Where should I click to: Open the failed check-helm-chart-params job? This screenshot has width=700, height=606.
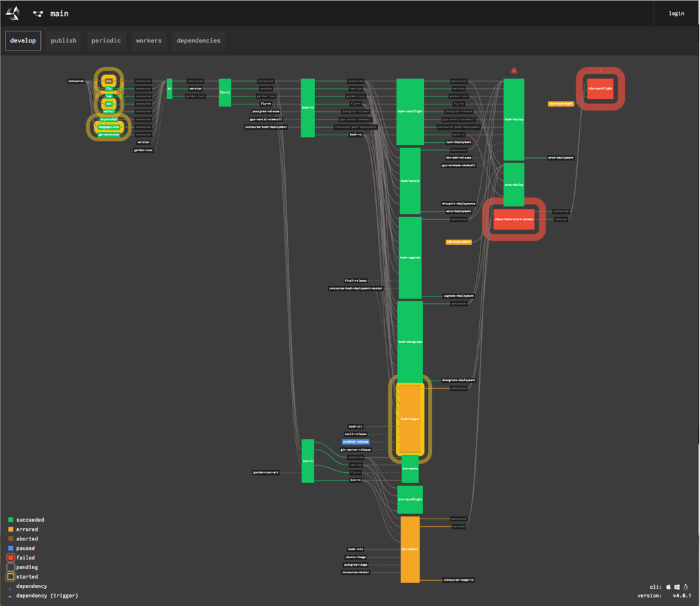[514, 219]
